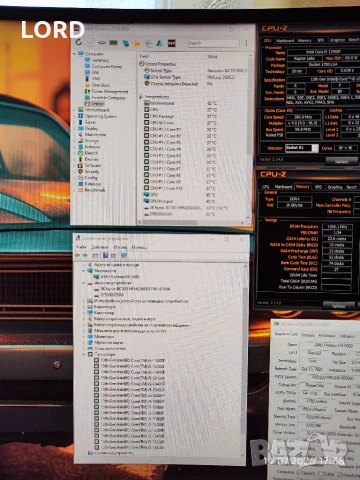Open the three-dot menu in AIDA64 toolbar

click(246, 43)
